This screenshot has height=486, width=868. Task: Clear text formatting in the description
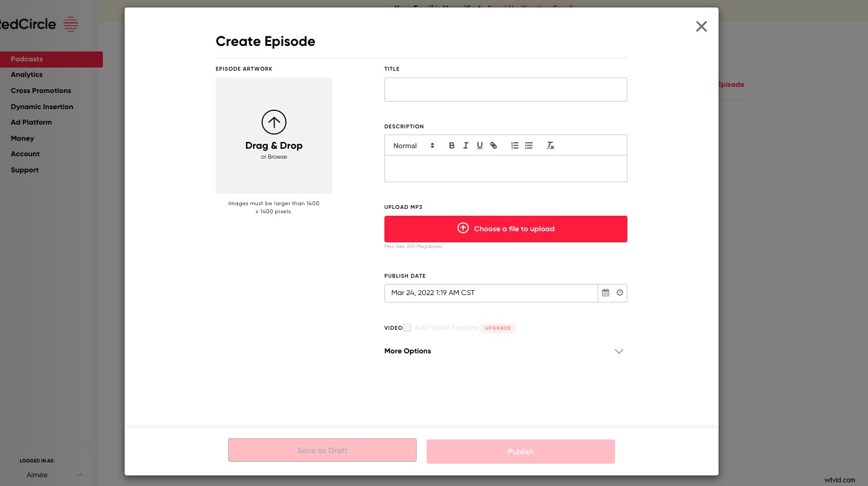pyautogui.click(x=550, y=145)
